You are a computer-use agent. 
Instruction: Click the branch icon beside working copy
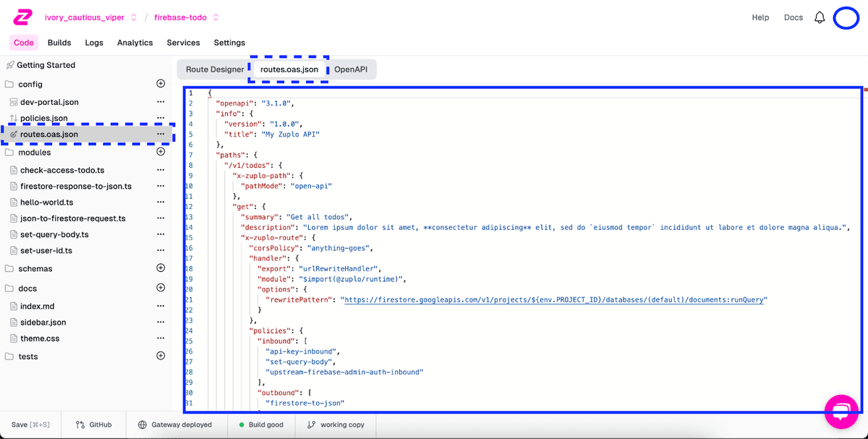[x=312, y=425]
